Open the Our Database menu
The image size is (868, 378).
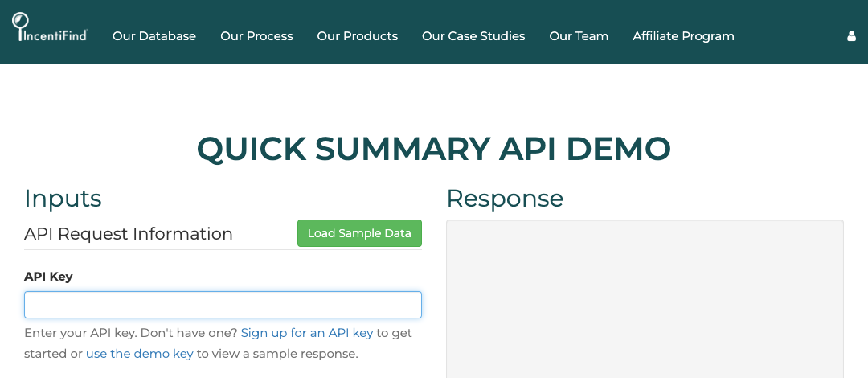(x=154, y=36)
